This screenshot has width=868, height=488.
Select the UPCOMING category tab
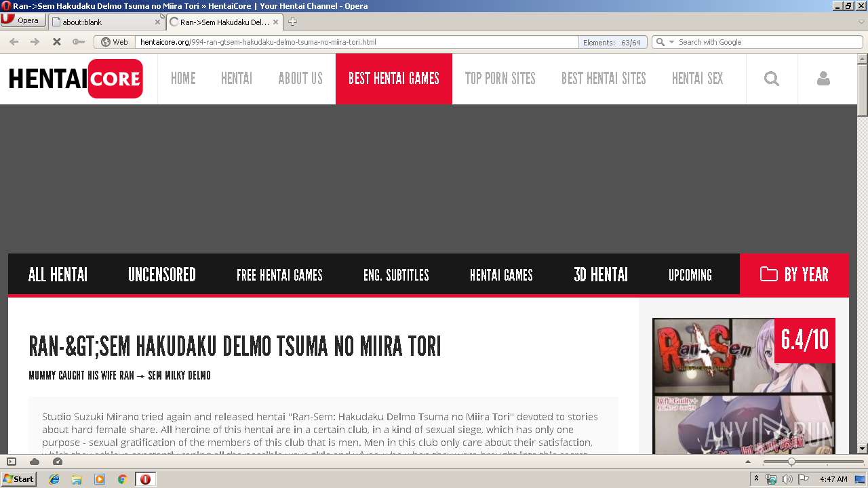(690, 274)
